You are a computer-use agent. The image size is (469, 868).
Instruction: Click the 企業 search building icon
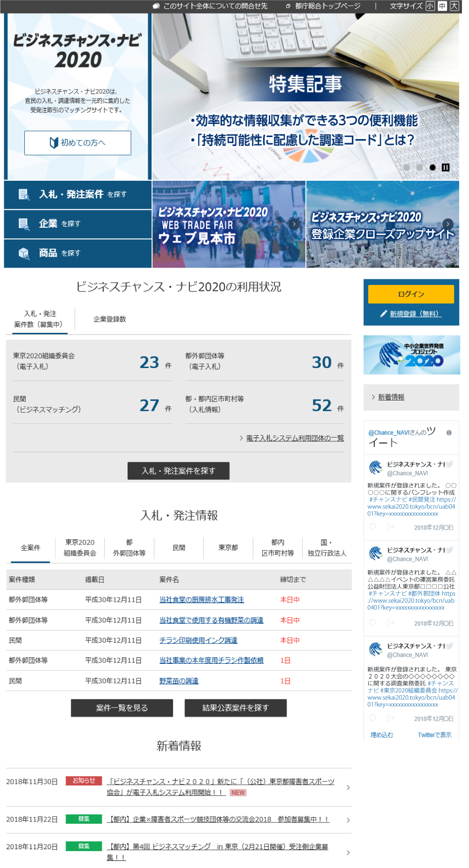pyautogui.click(x=23, y=224)
